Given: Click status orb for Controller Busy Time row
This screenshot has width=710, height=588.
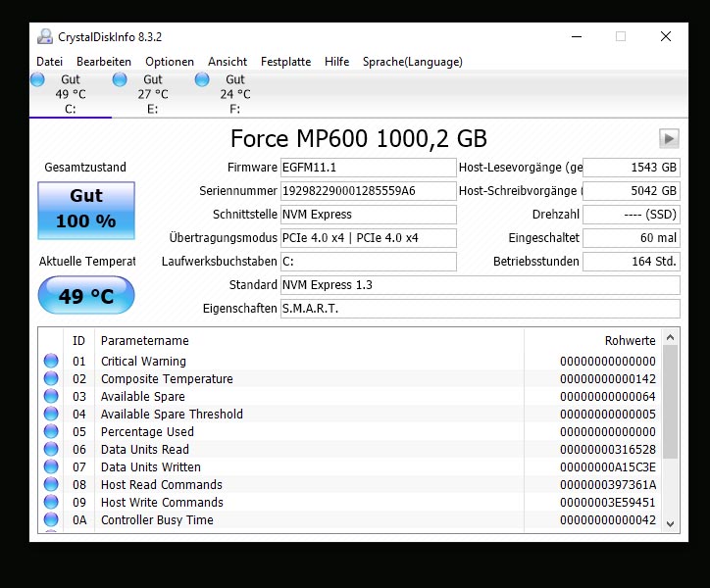Looking at the screenshot, I should coord(51,519).
